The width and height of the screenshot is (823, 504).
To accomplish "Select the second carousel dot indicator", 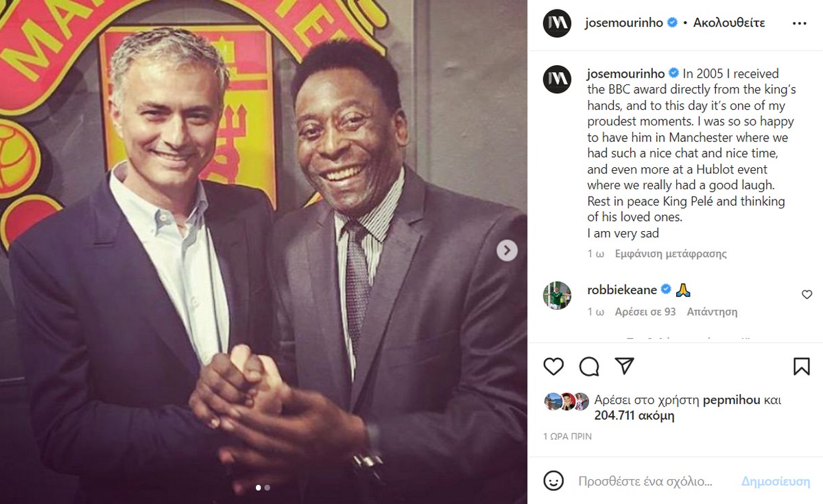I will [x=267, y=488].
